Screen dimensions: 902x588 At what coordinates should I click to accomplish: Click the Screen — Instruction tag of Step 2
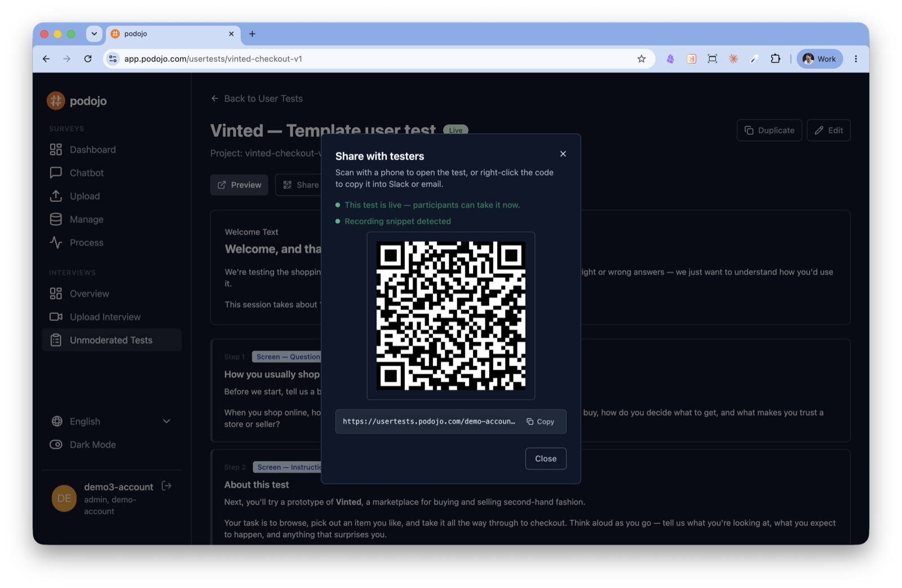coord(288,467)
